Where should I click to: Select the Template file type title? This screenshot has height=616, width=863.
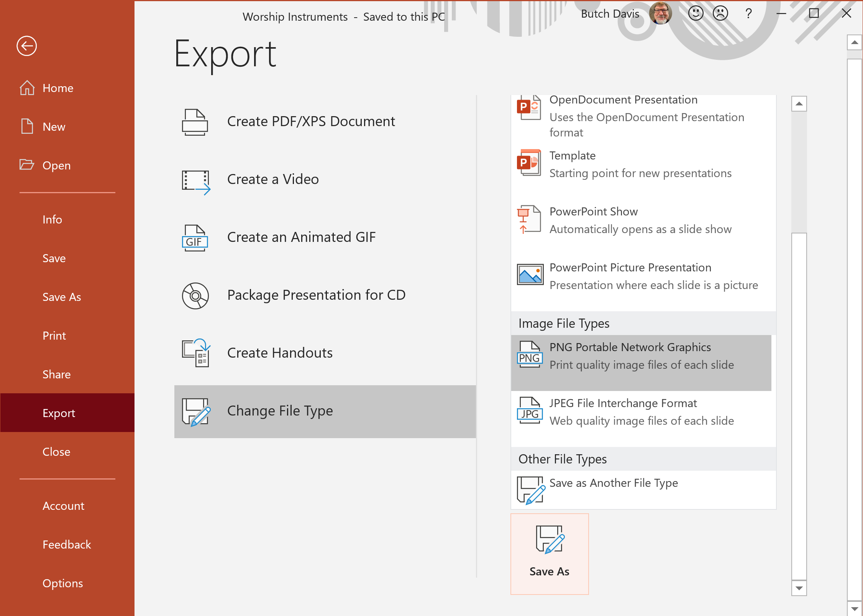coord(573,156)
